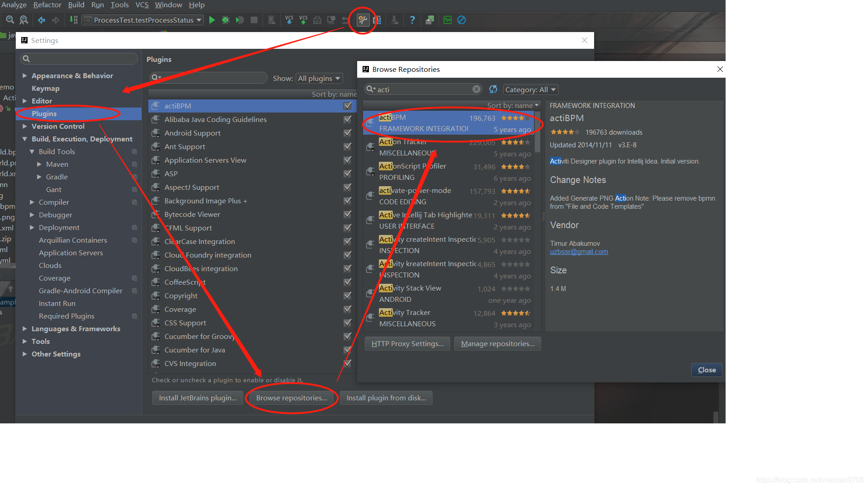Screen dimensions: 868x488
Task: Select Keymap in the Settings tree
Action: click(x=45, y=88)
